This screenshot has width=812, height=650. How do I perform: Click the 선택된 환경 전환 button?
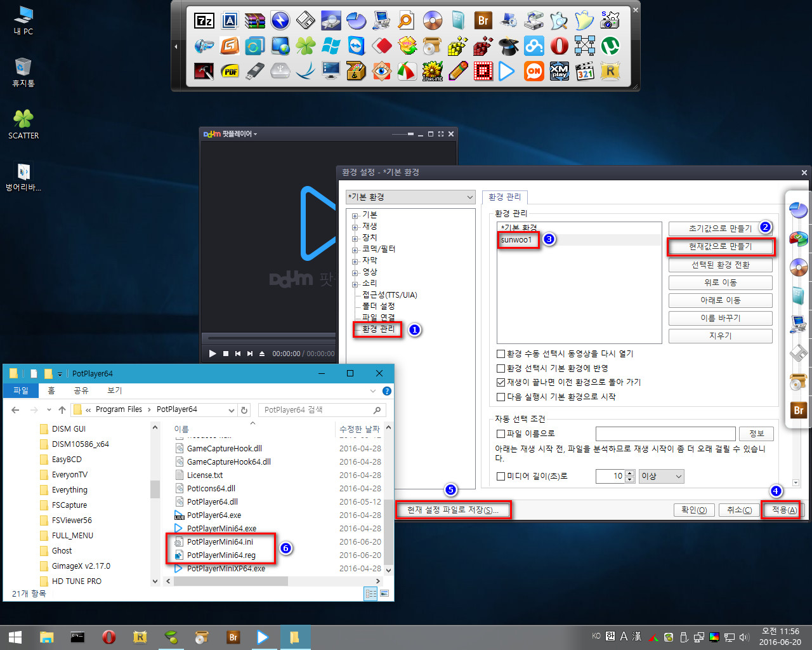(x=721, y=265)
